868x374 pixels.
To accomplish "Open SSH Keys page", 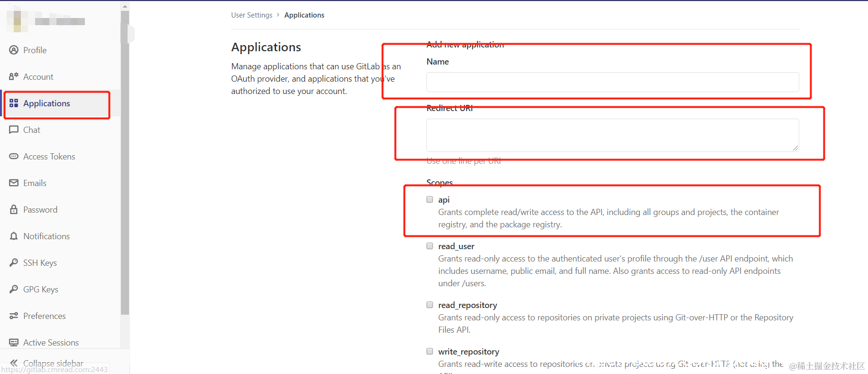I will [x=40, y=263].
